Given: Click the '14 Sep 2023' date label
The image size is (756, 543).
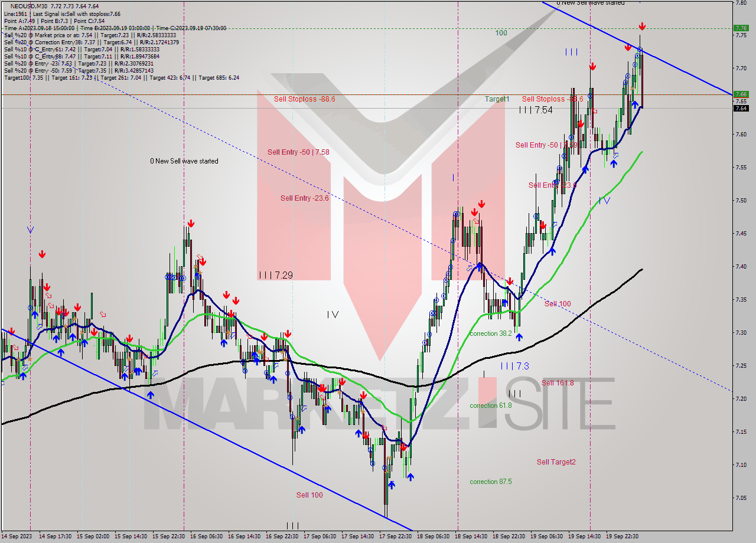Looking at the screenshot, I should click(17, 537).
